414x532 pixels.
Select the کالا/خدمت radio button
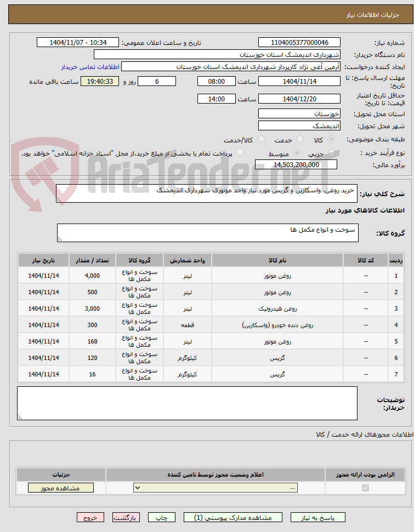point(261,139)
